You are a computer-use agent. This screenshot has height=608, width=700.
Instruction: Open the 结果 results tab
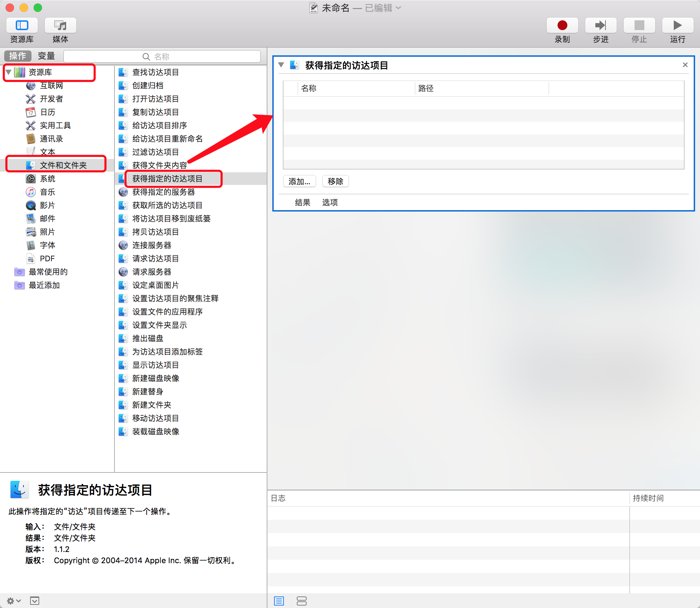point(302,202)
